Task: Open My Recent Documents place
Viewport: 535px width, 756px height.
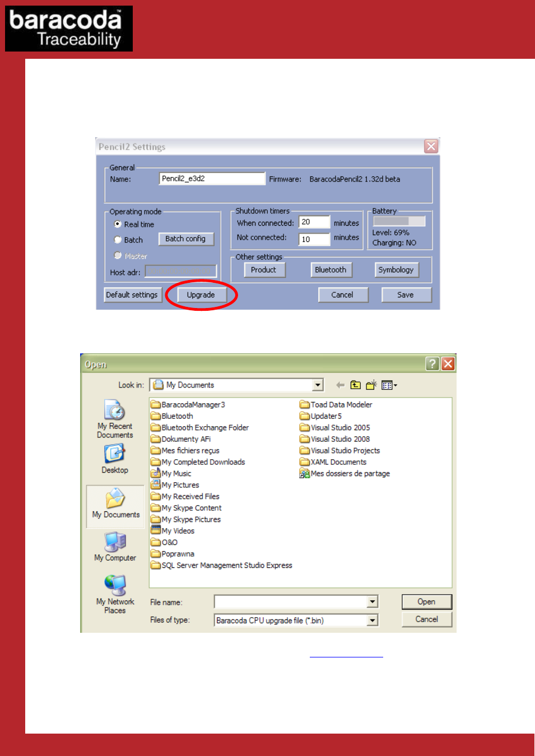Action: click(115, 419)
